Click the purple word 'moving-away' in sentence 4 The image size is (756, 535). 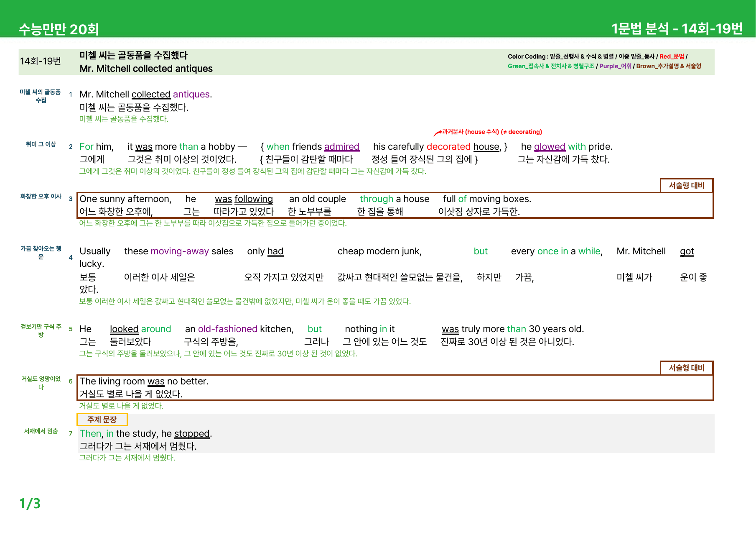point(180,251)
